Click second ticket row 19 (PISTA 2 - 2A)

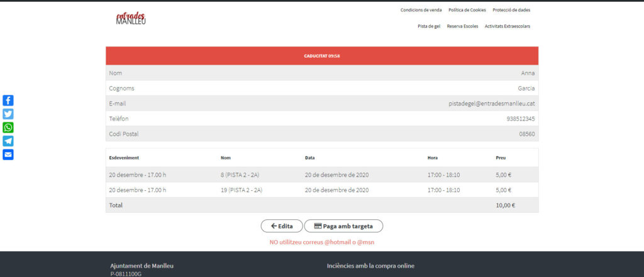[x=242, y=190]
